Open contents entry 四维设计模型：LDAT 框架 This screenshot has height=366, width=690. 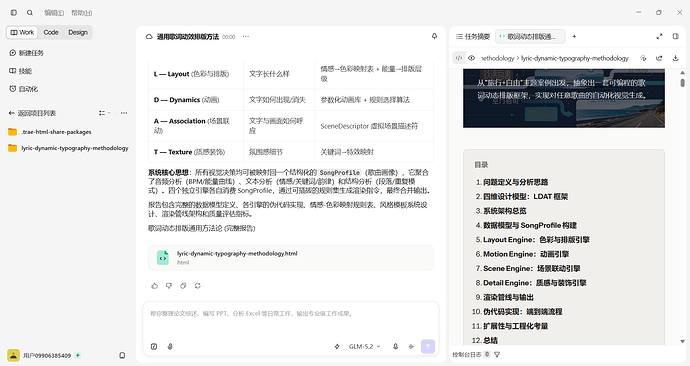(x=525, y=197)
